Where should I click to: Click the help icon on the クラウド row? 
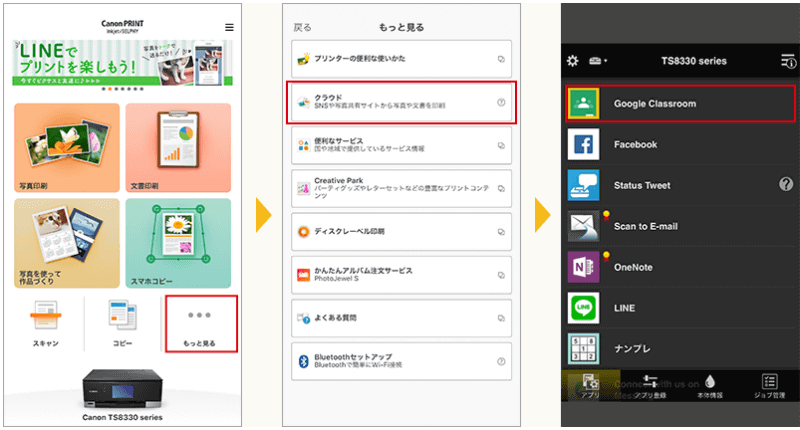[x=501, y=103]
